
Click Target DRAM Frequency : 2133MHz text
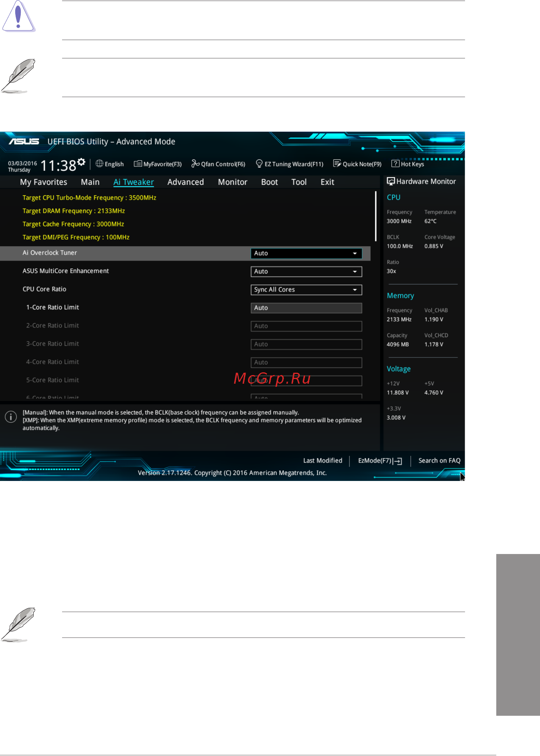(74, 211)
